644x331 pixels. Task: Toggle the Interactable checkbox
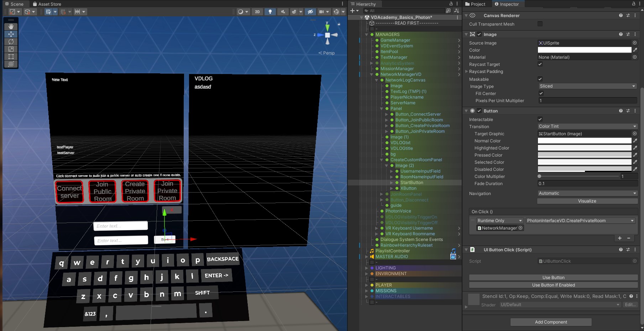[540, 119]
